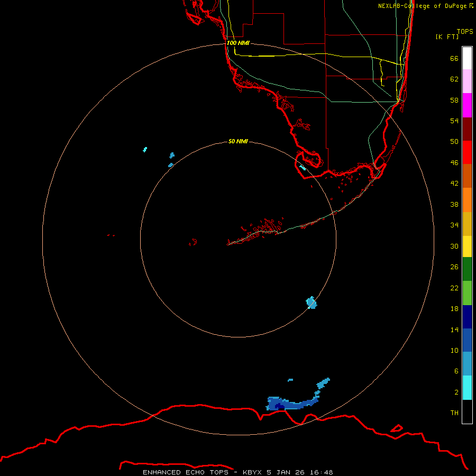This screenshot has width=476, height=476.
Task: Click the "ENHANCED ECHO TOPS" caption text
Action: pyautogui.click(x=186, y=472)
